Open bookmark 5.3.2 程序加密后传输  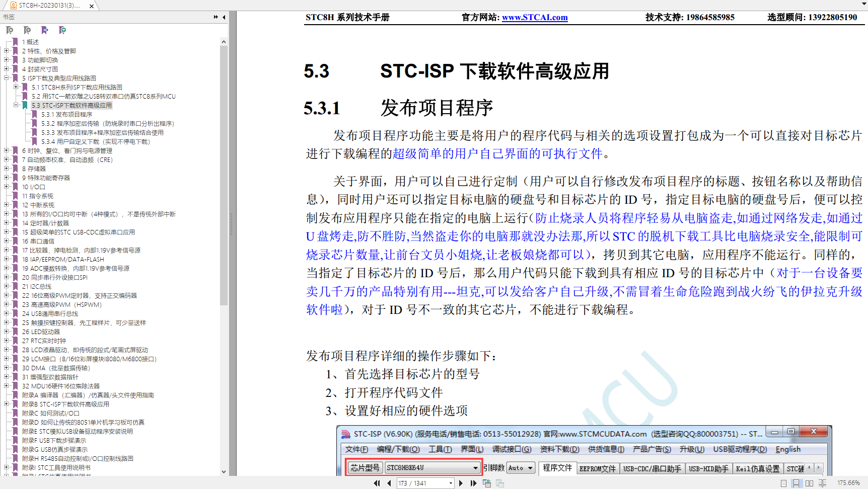point(108,123)
